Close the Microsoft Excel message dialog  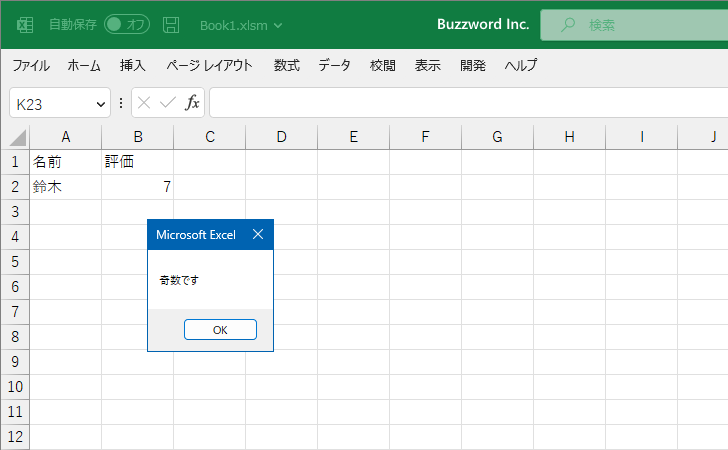[x=258, y=235]
